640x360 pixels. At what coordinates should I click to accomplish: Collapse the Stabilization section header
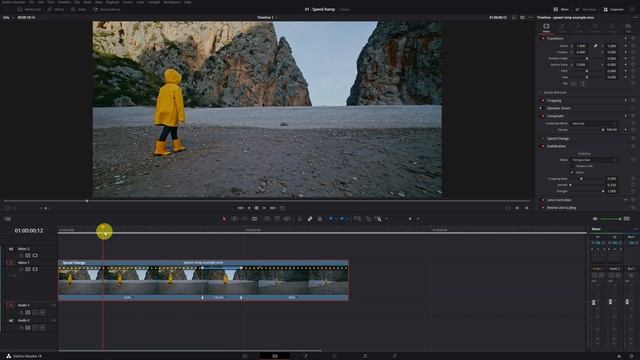click(x=556, y=146)
